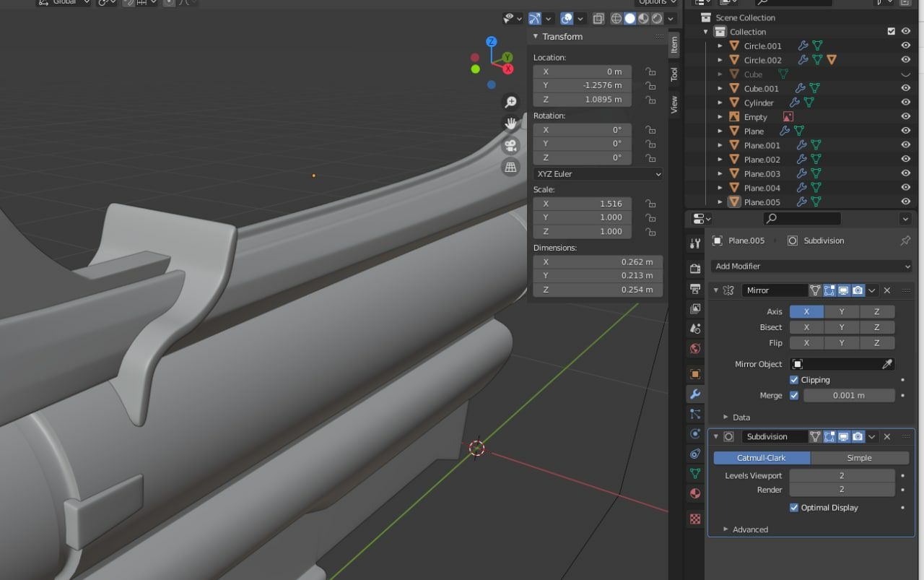Toggle Location X lock icon
The width and height of the screenshot is (924, 580).
[x=650, y=72]
